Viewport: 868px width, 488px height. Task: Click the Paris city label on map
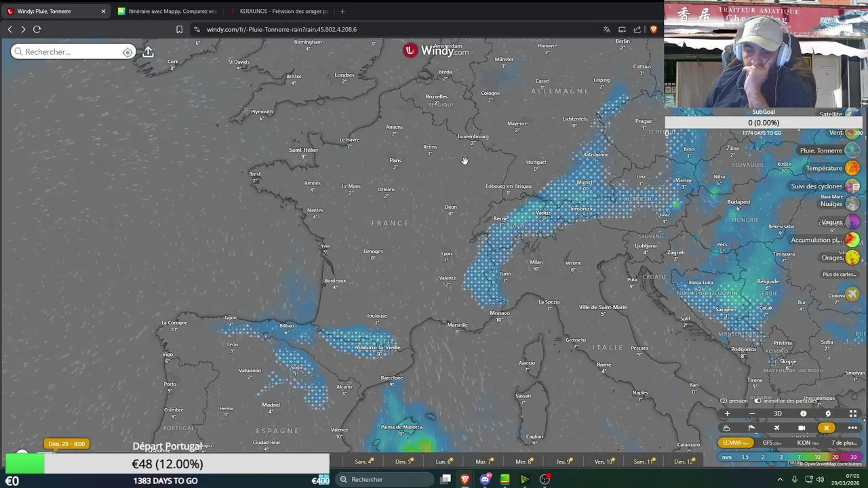point(395,161)
